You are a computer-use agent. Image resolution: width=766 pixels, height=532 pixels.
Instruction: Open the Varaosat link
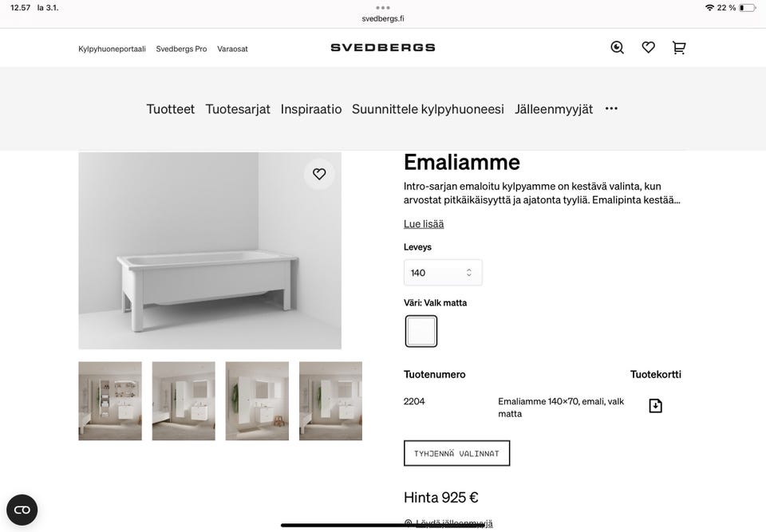[x=232, y=49]
